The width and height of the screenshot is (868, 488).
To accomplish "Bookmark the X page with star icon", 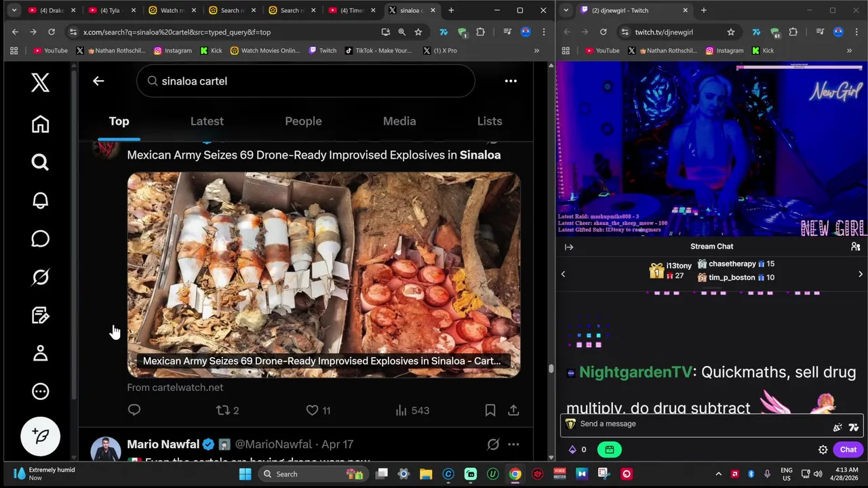I will (x=418, y=32).
